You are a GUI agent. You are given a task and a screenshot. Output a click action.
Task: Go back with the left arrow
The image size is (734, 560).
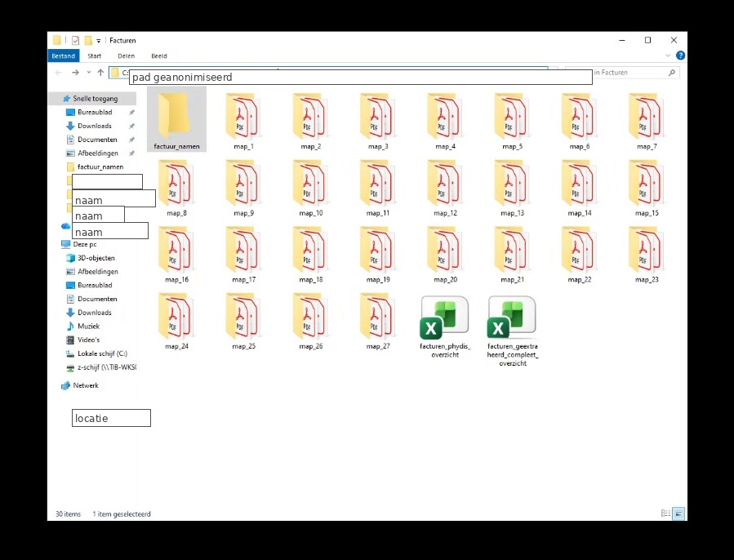(59, 73)
